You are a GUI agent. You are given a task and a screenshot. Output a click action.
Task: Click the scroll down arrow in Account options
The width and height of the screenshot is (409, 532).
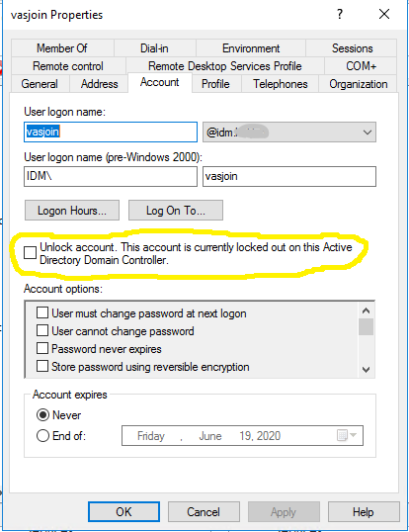point(366,369)
